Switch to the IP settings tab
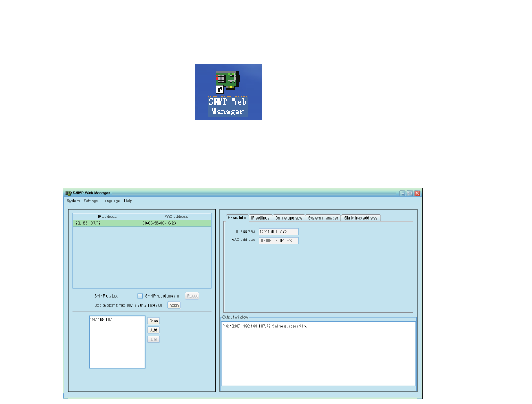Image resolution: width=532 pixels, height=404 pixels. pos(260,218)
